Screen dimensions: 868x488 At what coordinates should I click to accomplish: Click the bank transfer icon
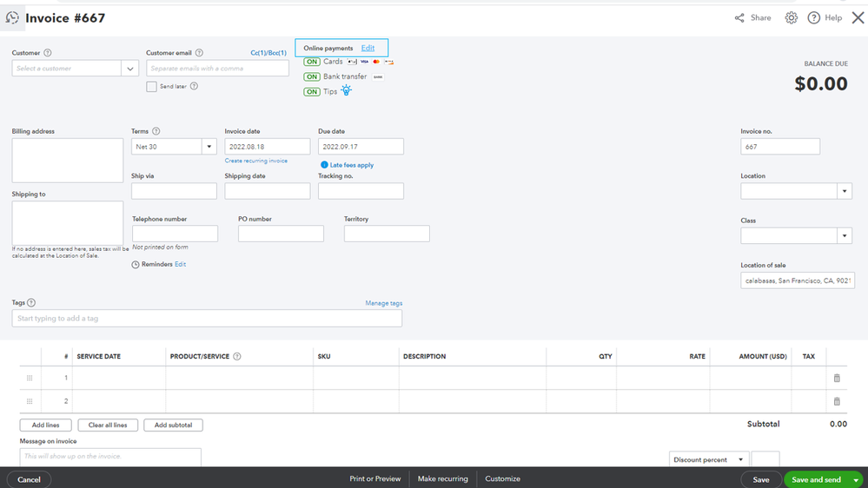click(378, 77)
